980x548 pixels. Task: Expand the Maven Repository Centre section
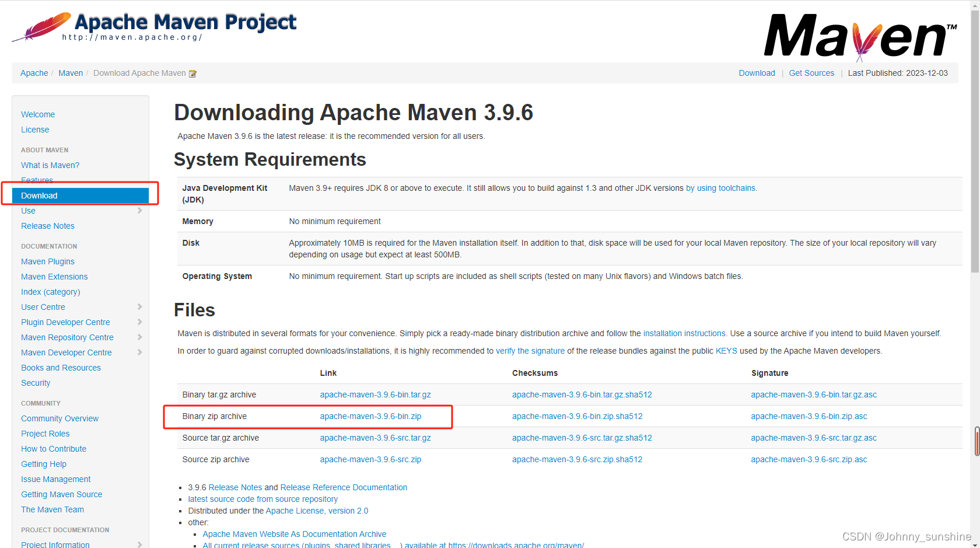click(140, 337)
